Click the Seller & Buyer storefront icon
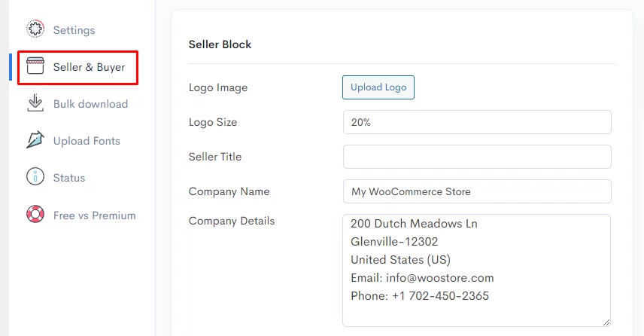 click(35, 66)
